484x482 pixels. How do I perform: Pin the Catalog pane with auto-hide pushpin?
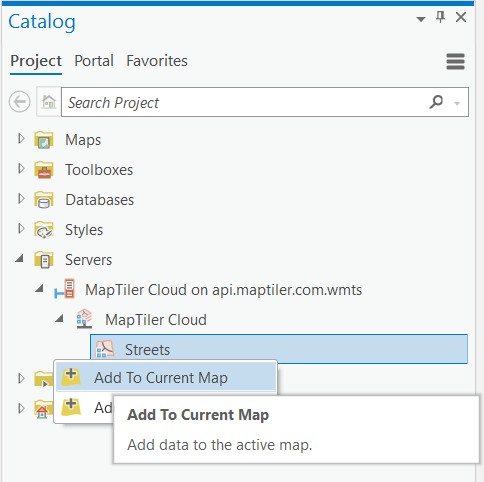[x=441, y=17]
